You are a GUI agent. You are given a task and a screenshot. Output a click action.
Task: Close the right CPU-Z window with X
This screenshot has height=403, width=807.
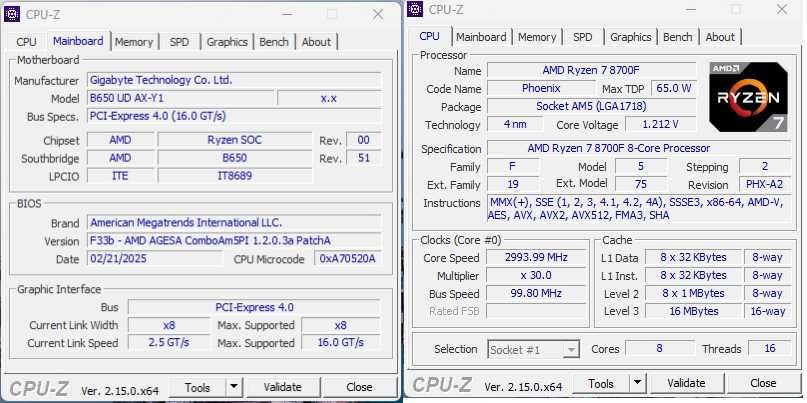point(782,9)
